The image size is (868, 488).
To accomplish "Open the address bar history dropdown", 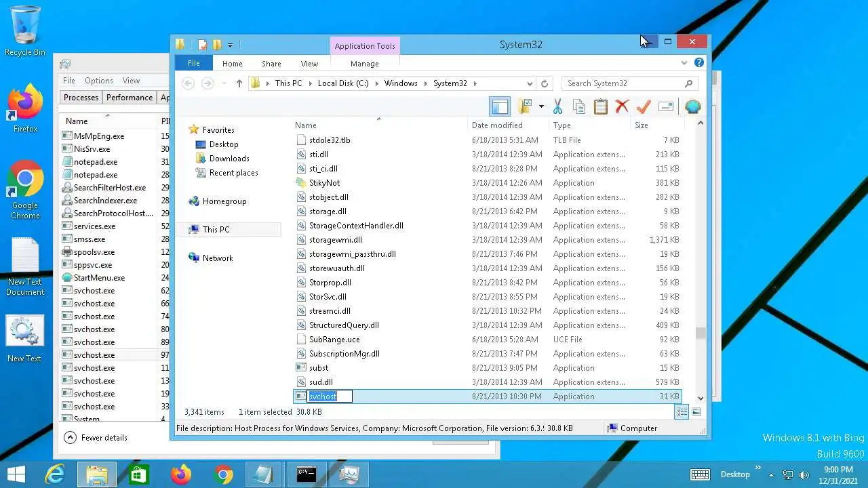I will click(x=530, y=83).
